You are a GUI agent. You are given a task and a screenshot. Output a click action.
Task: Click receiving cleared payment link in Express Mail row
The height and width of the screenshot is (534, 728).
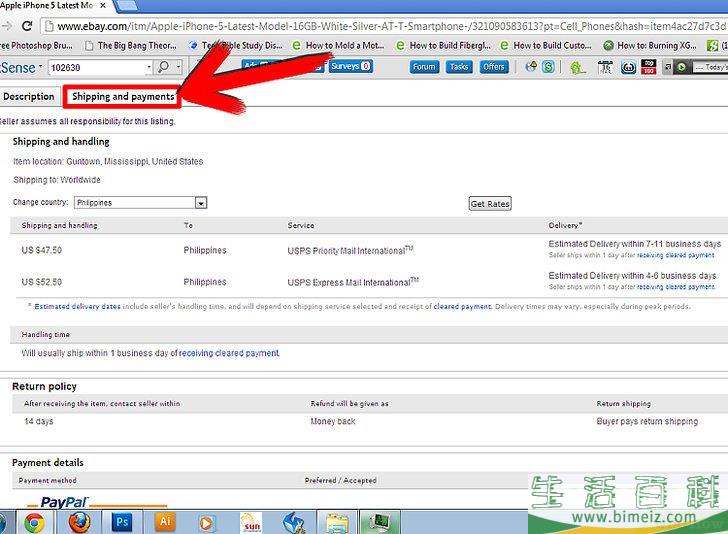[x=676, y=287]
